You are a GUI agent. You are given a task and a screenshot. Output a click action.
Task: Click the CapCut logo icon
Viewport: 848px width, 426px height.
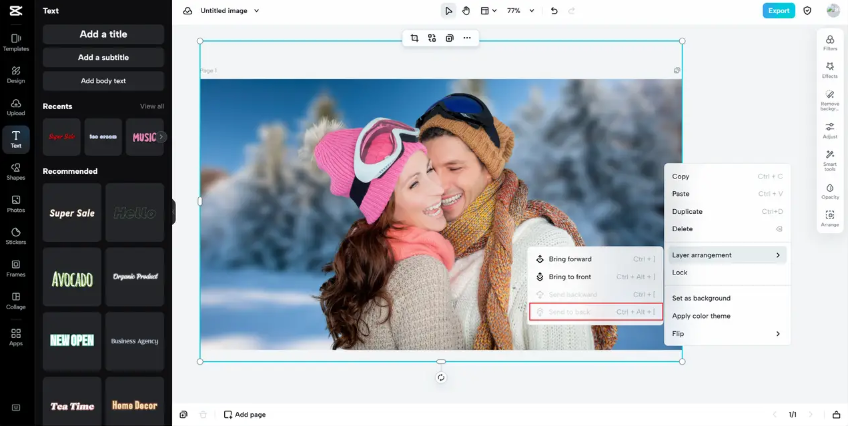(x=16, y=11)
